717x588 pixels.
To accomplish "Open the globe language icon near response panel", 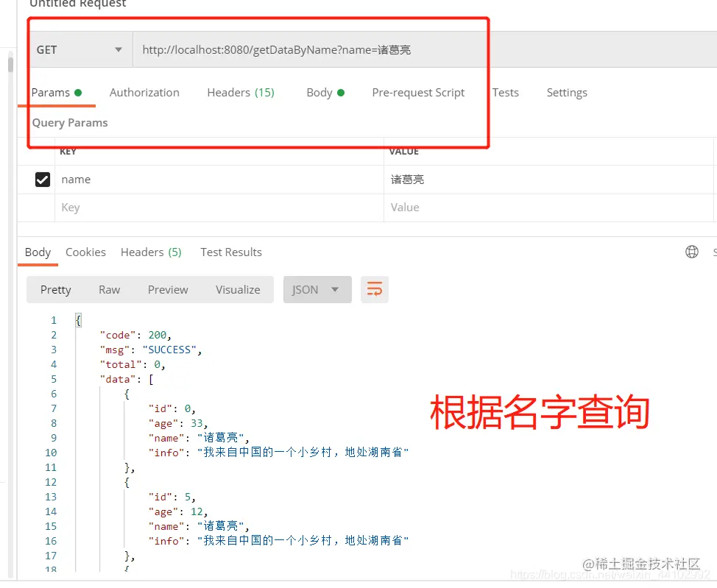I will 692,251.
